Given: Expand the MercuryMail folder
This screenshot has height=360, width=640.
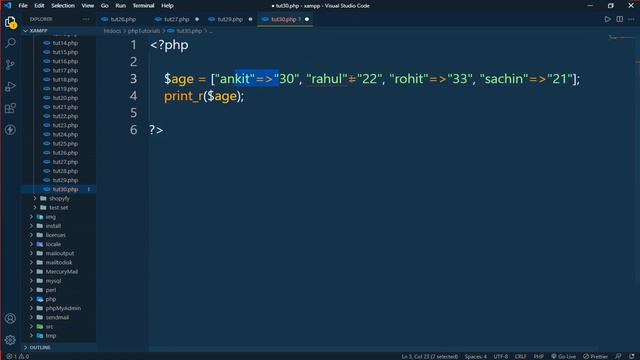Looking at the screenshot, I should coord(61,271).
